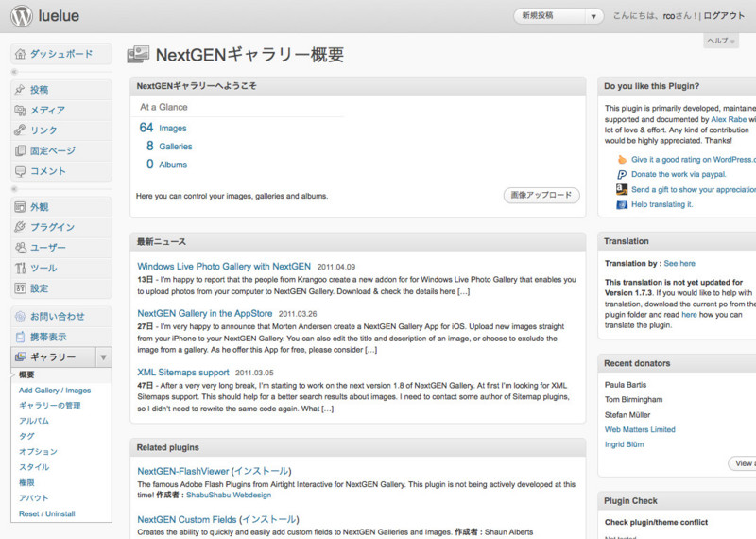Click the translation flag icon
This screenshot has width=756, height=539.
point(622,204)
